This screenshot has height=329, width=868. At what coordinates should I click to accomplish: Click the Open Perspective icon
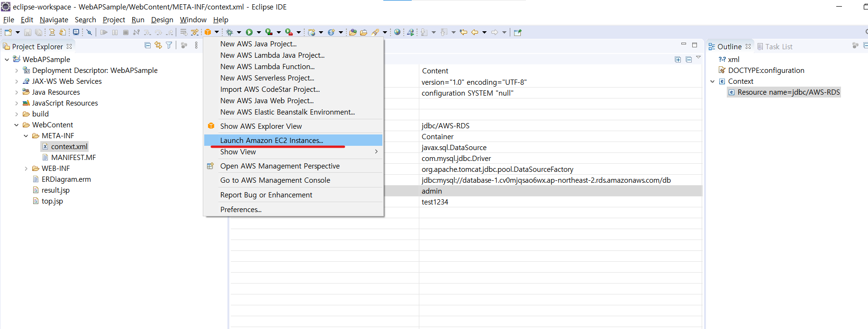click(x=518, y=32)
